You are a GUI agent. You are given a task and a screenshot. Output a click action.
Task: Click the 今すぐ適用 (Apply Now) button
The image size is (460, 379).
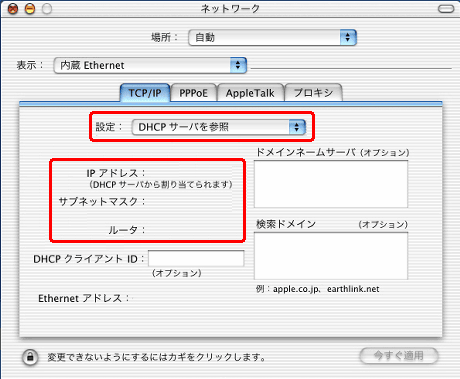point(399,356)
